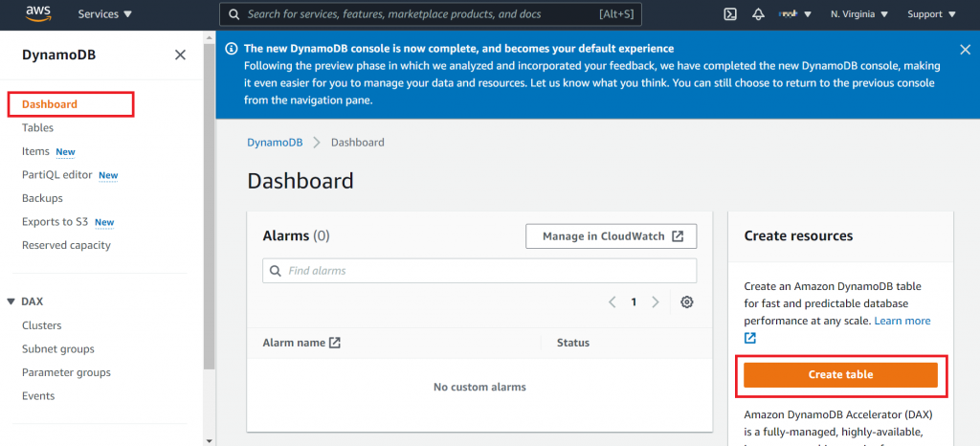Select PartiQL editor in the sidebar
This screenshot has height=446, width=980.
(57, 175)
